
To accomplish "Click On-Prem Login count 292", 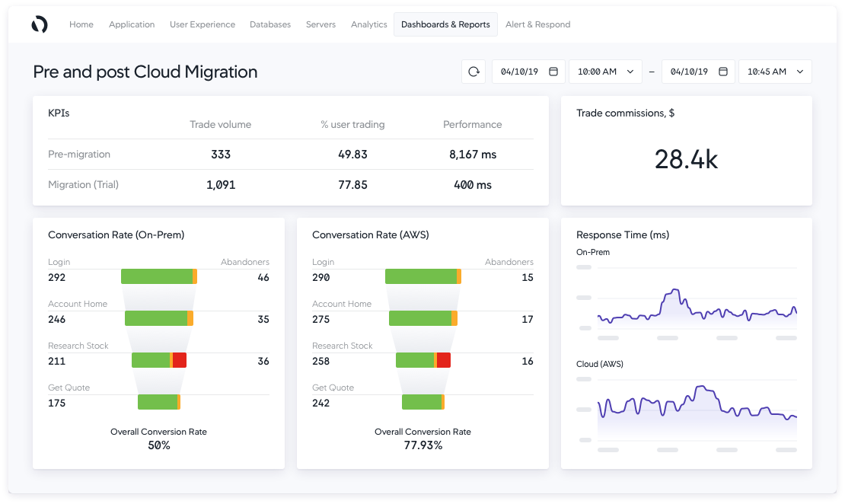I will (56, 278).
